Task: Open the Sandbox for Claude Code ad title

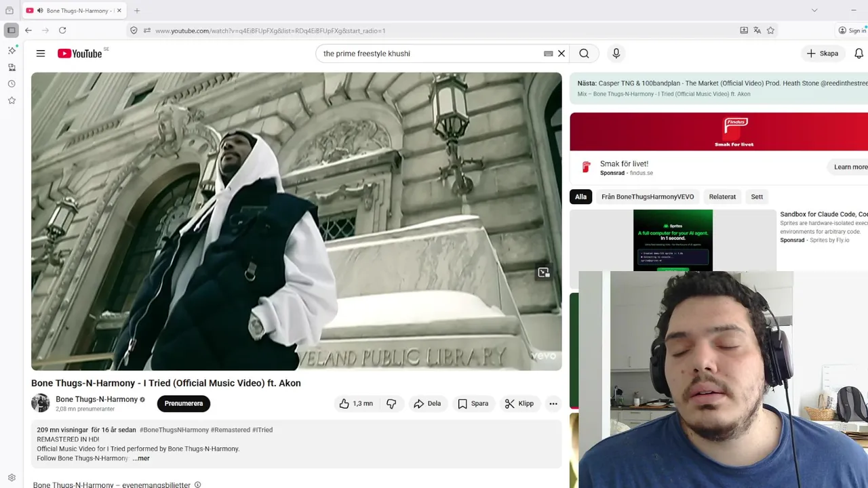Action: [x=823, y=214]
